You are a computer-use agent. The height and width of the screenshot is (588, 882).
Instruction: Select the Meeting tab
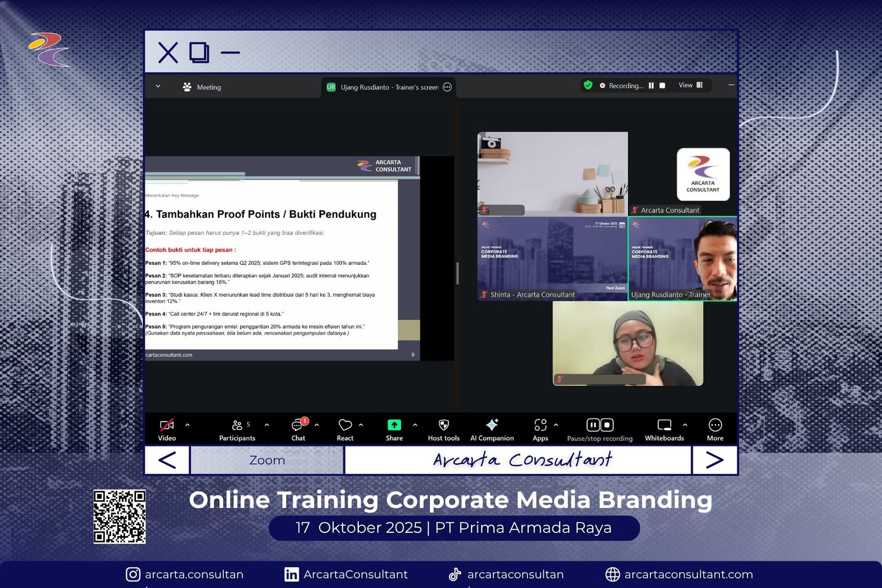[202, 87]
